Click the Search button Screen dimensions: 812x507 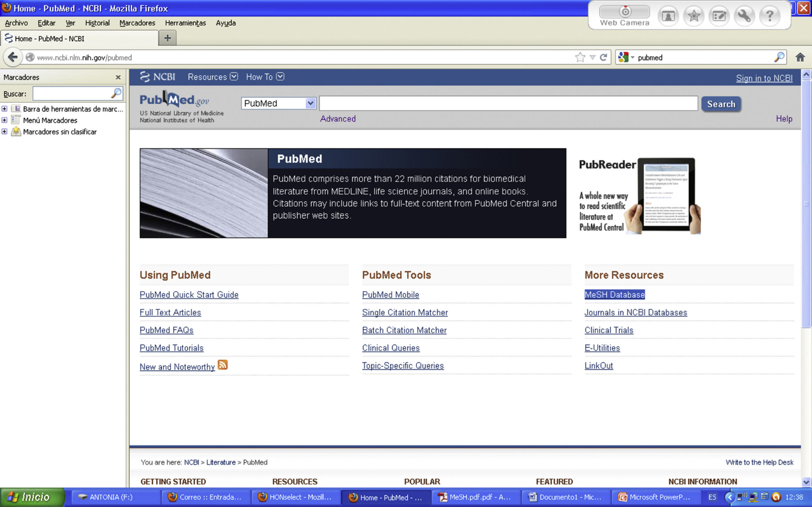pos(721,104)
